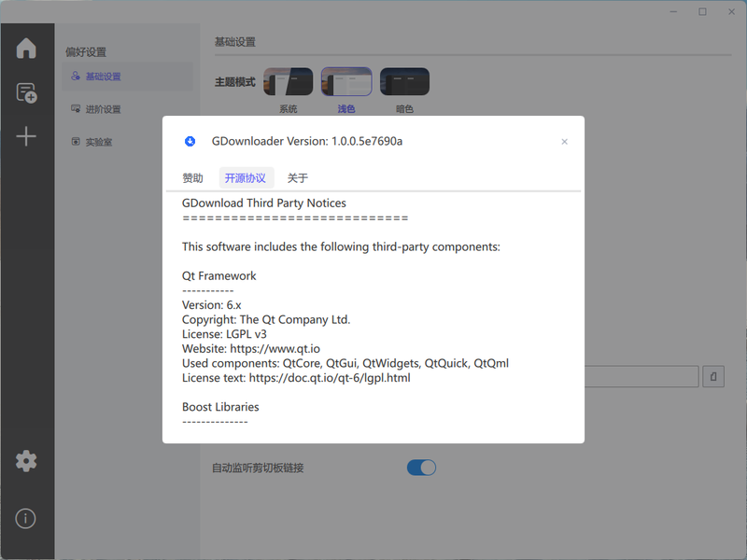
Task: Select the 系统 theme thumbnail
Action: point(289,81)
